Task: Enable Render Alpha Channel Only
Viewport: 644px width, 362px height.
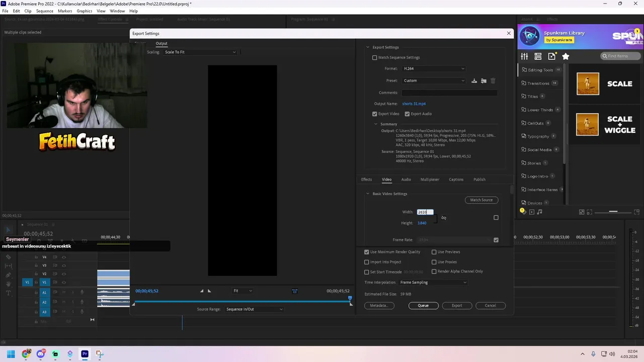Action: coord(434,271)
